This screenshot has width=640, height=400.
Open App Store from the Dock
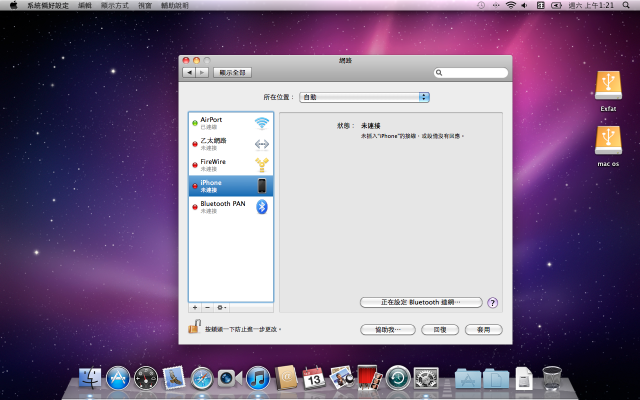118,378
